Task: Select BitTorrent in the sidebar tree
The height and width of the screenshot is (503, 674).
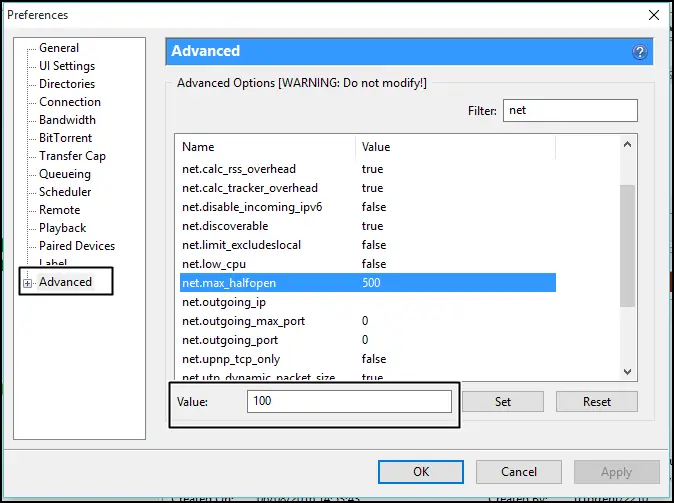Action: pyautogui.click(x=65, y=138)
